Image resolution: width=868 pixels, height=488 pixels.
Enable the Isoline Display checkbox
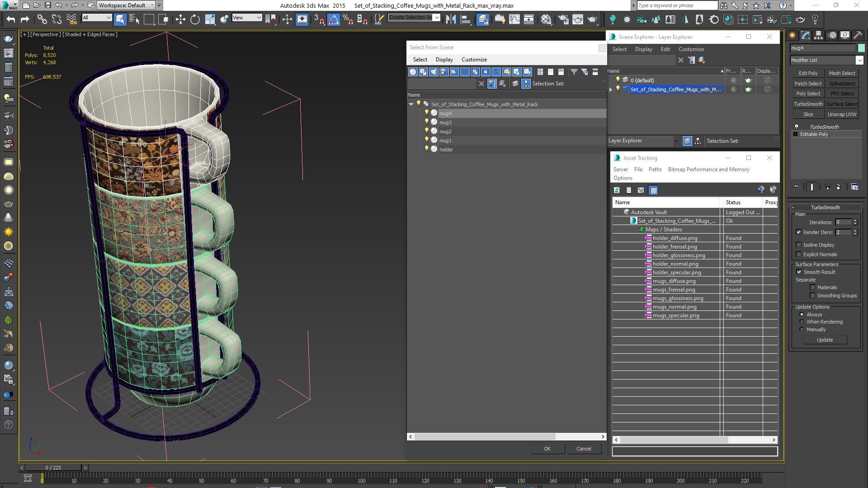[799, 245]
